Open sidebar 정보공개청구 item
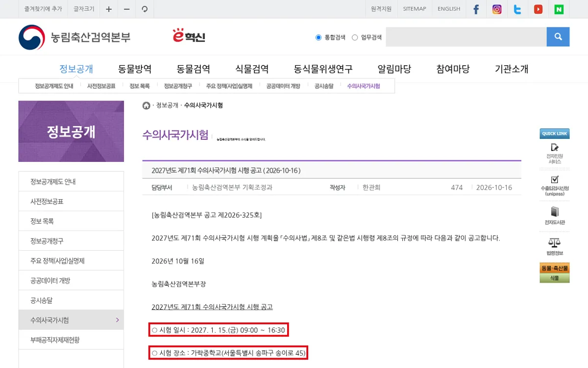This screenshot has width=588, height=368. pyautogui.click(x=71, y=241)
